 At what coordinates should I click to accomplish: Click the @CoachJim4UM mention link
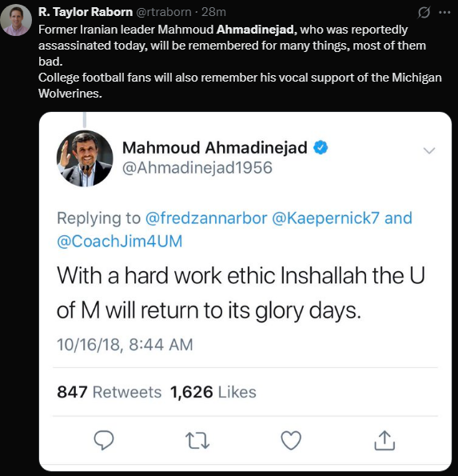tap(120, 241)
